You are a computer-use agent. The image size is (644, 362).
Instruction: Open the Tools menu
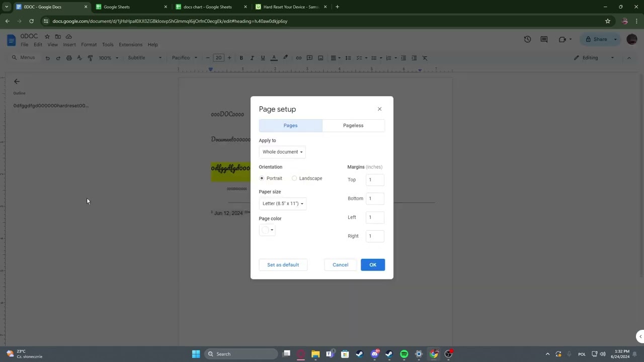108,45
